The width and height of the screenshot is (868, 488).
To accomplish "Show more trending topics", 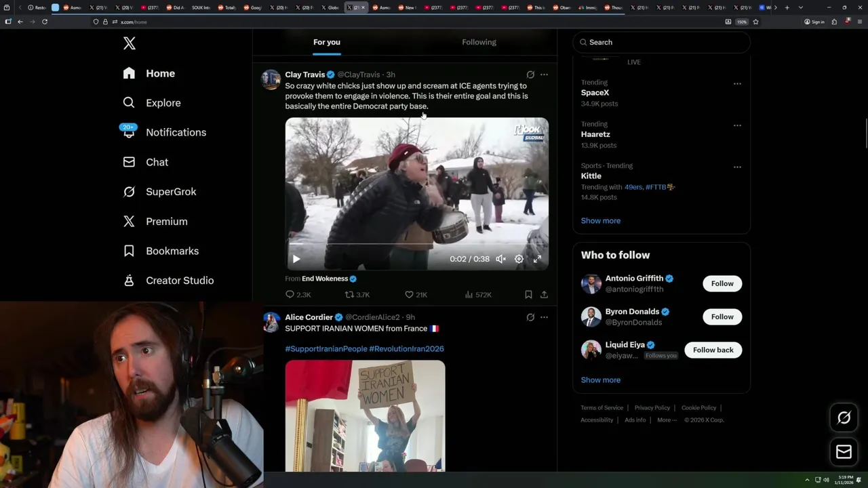I will [x=600, y=221].
